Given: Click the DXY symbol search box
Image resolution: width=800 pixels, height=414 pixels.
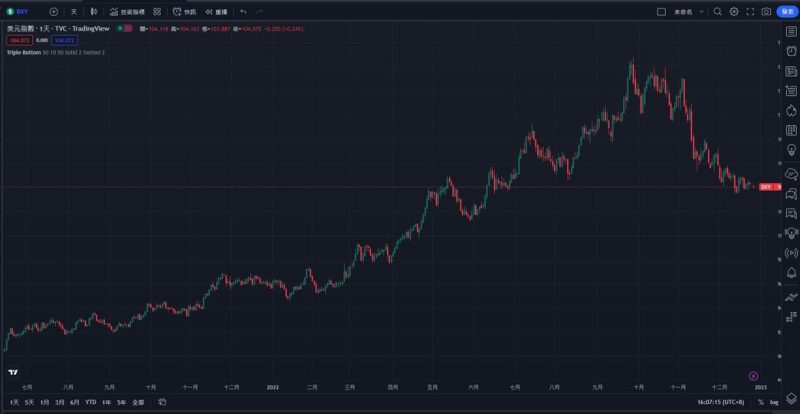Looking at the screenshot, I should click(x=22, y=11).
